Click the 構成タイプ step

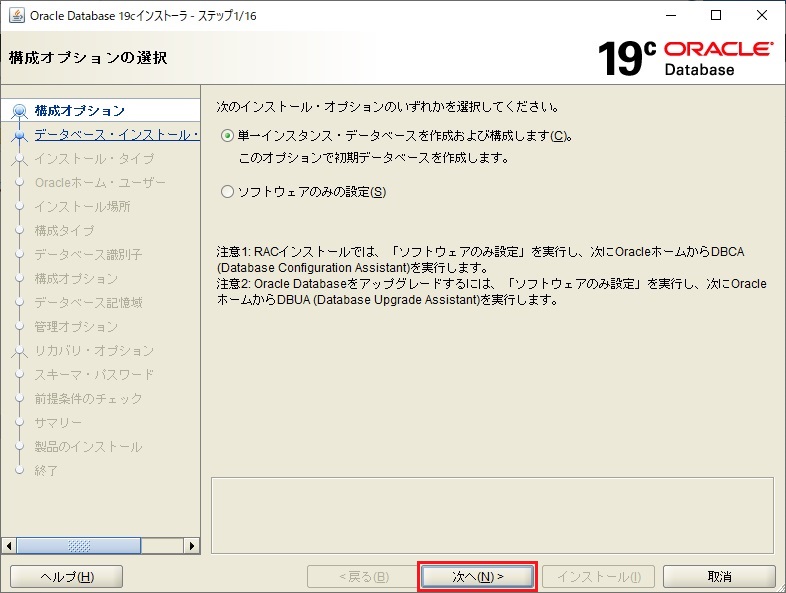click(64, 231)
